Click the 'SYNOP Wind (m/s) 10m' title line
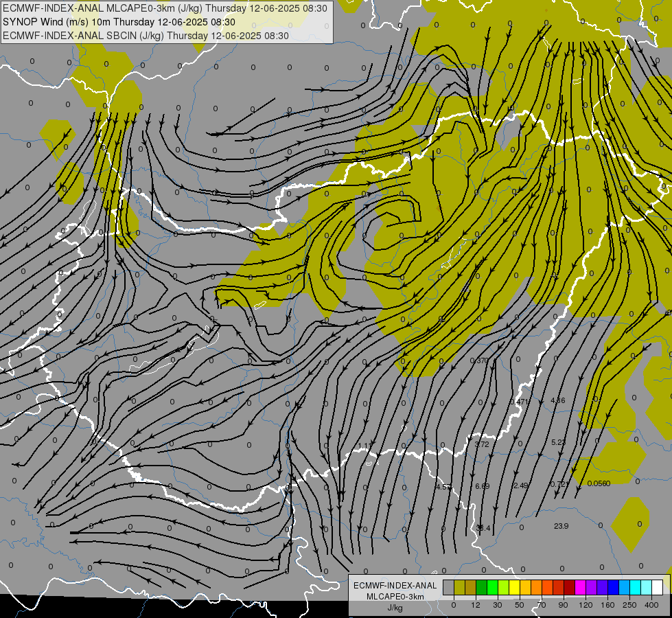The image size is (672, 618). pos(119,22)
